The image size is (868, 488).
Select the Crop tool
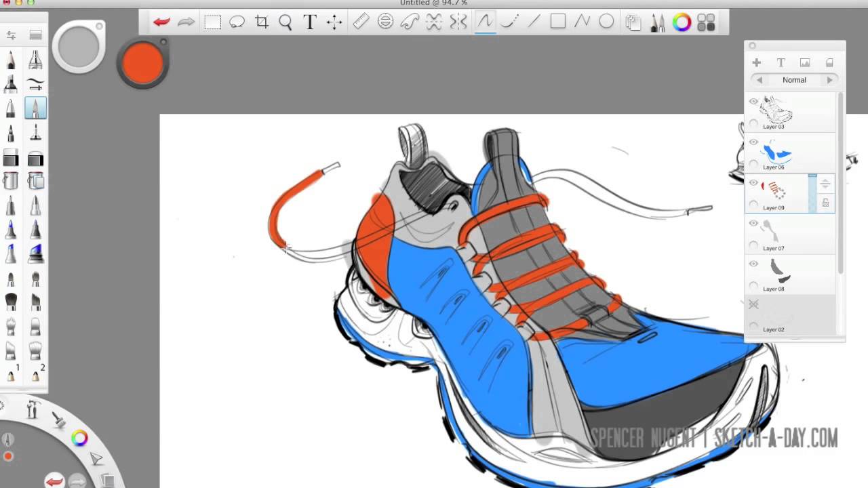click(262, 22)
